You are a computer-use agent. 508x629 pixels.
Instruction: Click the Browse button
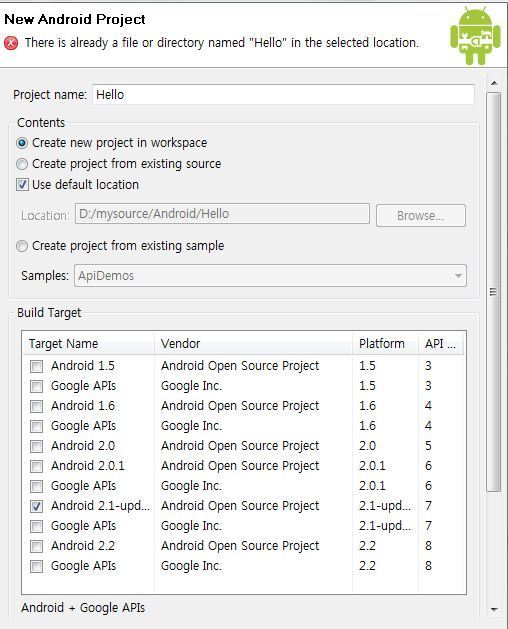(421, 215)
